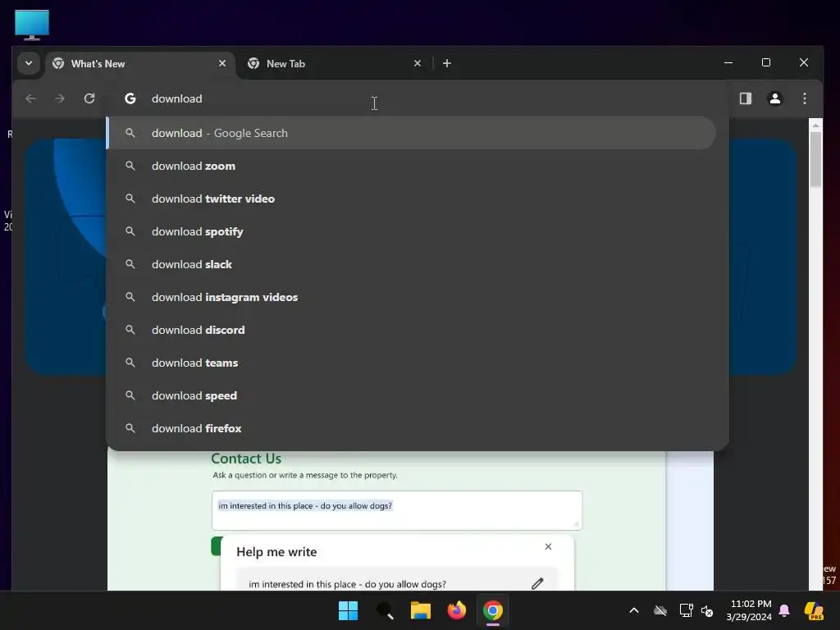Click the forward navigation arrow

59,98
